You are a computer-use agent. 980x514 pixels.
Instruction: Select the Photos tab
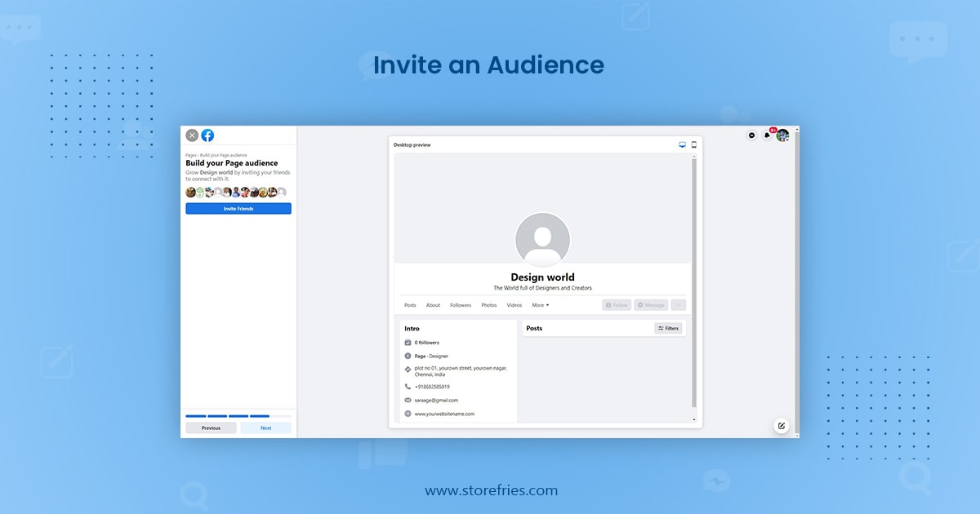pos(488,305)
